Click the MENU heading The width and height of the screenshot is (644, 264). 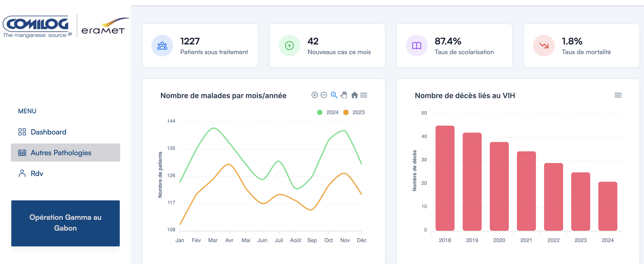27,111
